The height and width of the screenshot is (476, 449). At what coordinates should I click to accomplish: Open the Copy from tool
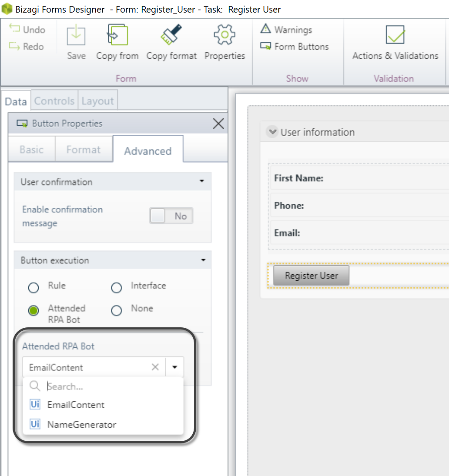tap(117, 35)
